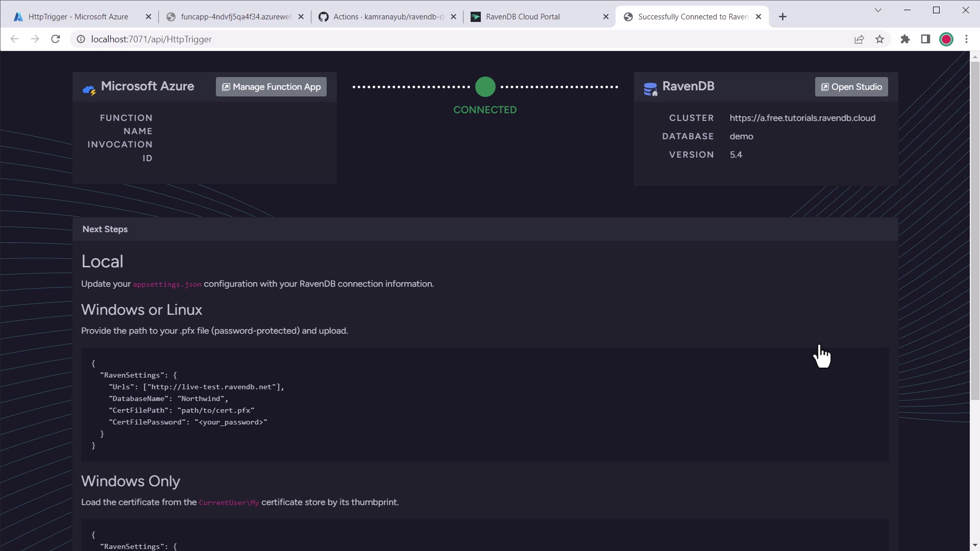
Task: Click Manage Function App button
Action: tap(271, 87)
